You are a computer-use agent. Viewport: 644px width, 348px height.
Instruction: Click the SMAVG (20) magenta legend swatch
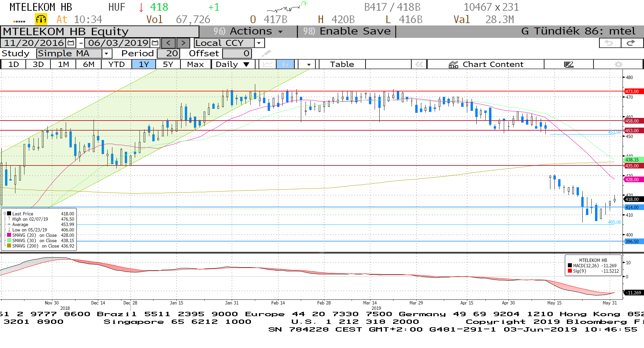9,235
